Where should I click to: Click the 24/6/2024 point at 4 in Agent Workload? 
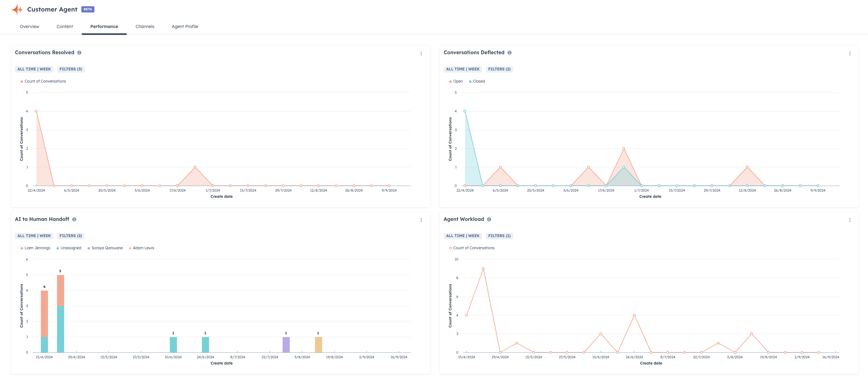coord(634,315)
